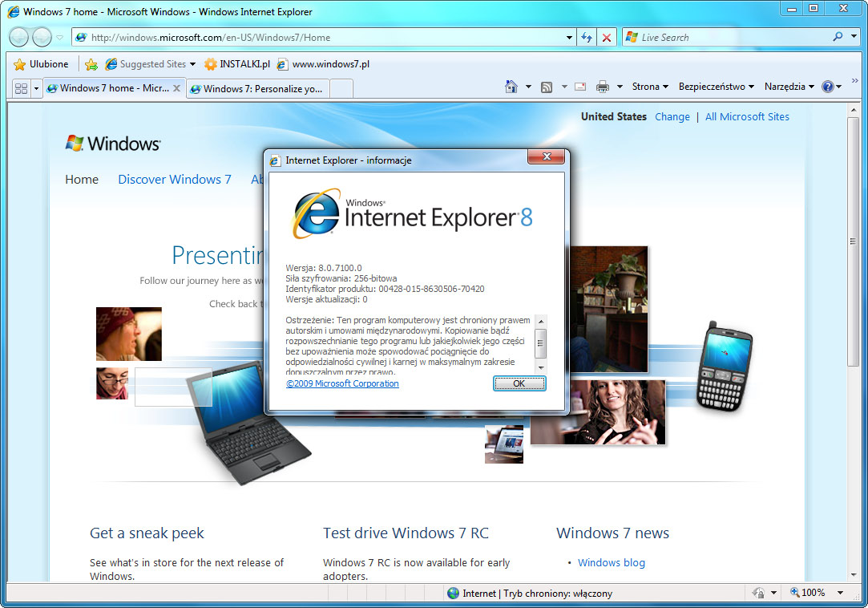868x608 pixels.
Task: Open the search provider dropdown arrow
Action: click(x=854, y=37)
